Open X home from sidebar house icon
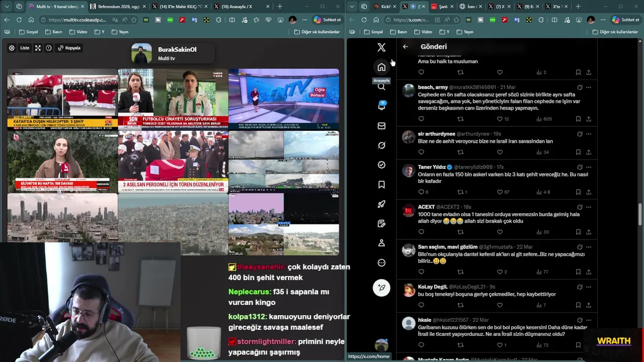 click(381, 67)
